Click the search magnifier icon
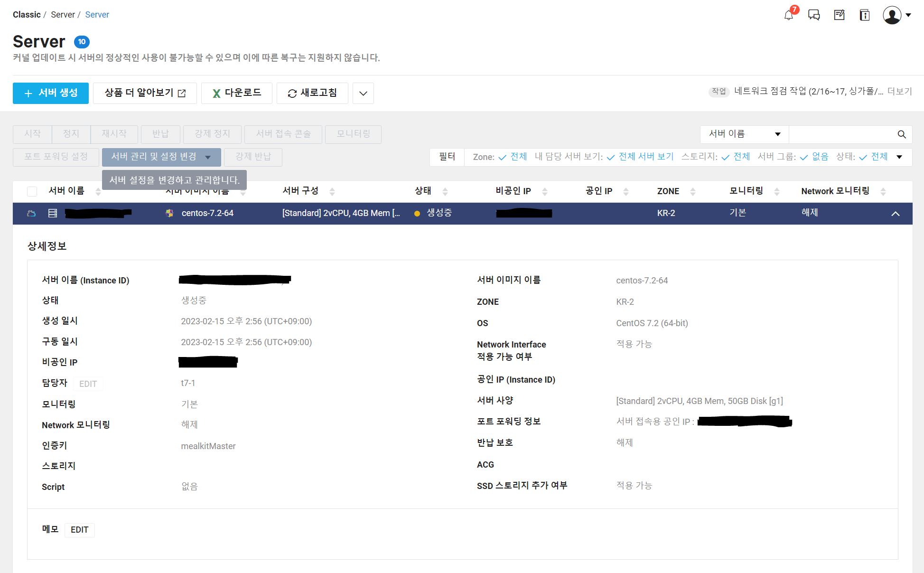 click(x=902, y=134)
